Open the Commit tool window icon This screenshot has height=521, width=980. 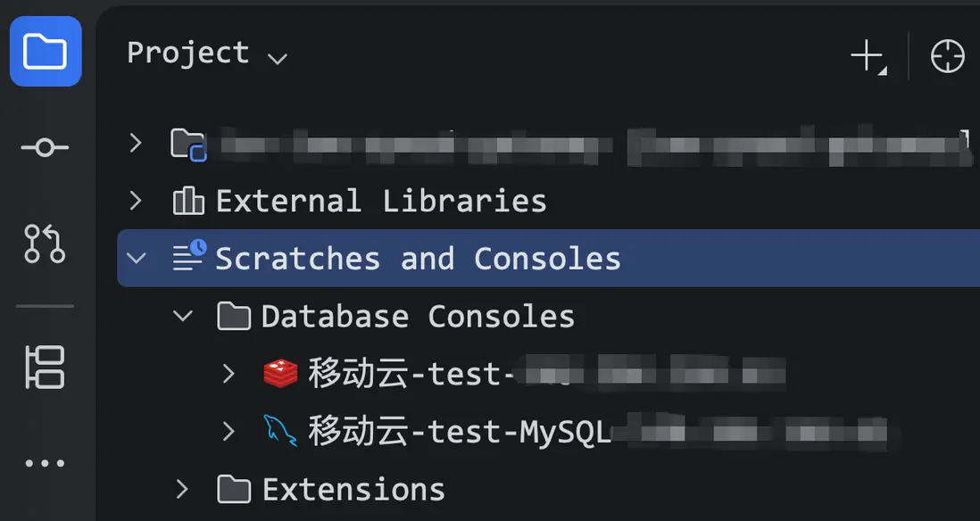45,147
